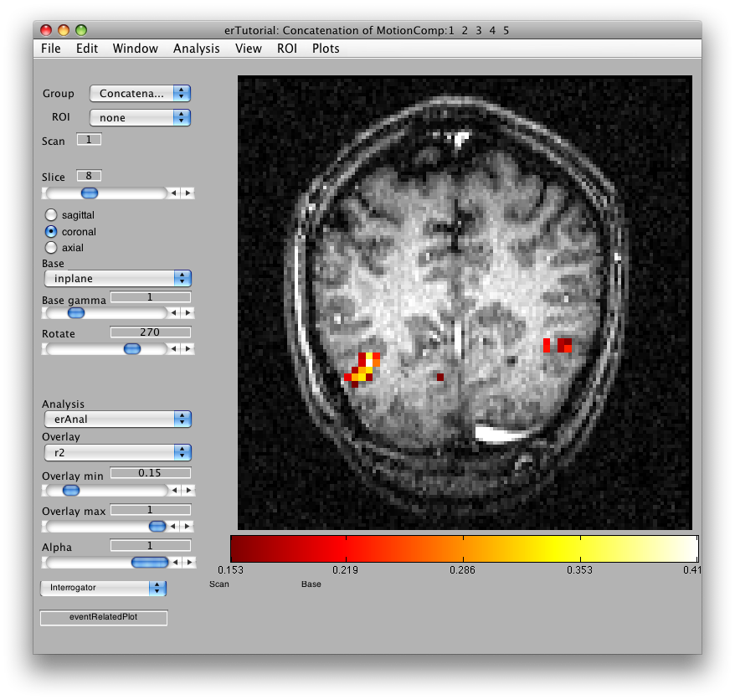Click the Overlay min slider handle
This screenshot has width=735, height=700.
point(71,491)
